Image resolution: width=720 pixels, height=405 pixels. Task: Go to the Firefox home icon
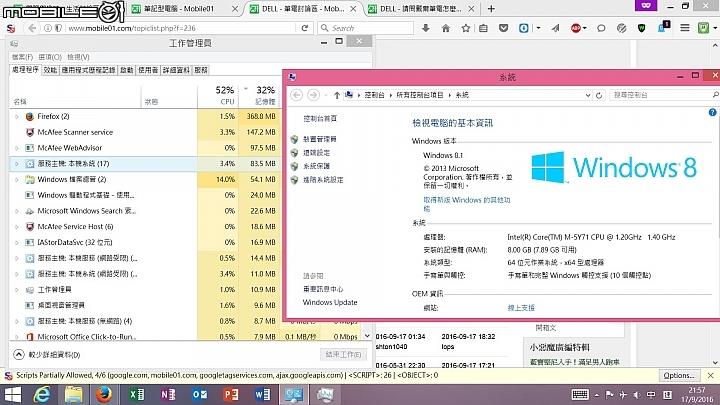pos(445,28)
